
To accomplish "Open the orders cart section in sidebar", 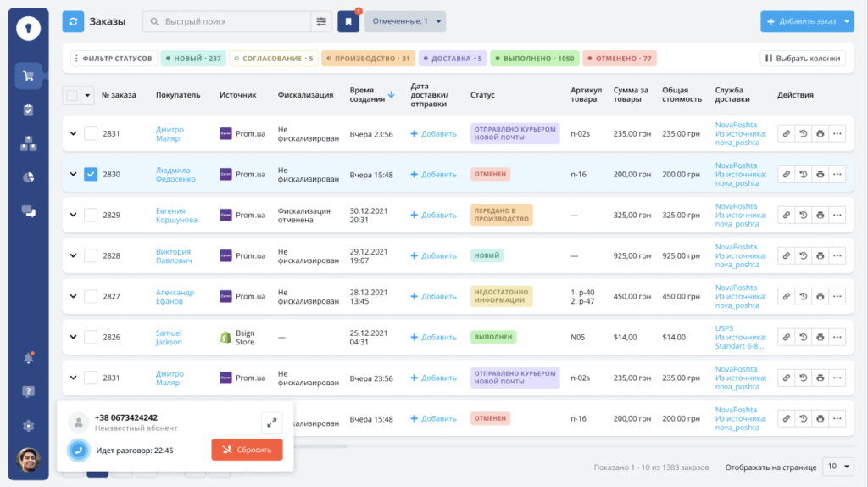I will click(28, 76).
